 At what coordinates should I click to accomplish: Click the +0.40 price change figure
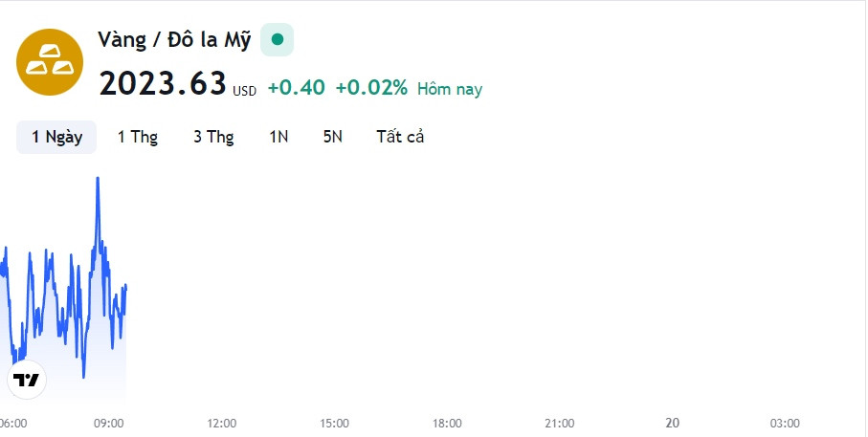click(296, 87)
